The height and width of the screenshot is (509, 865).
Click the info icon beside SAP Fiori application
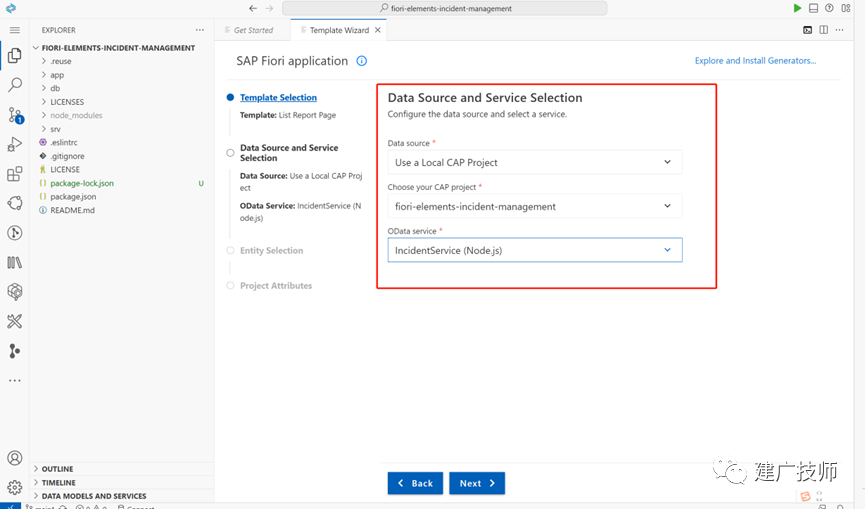point(361,61)
